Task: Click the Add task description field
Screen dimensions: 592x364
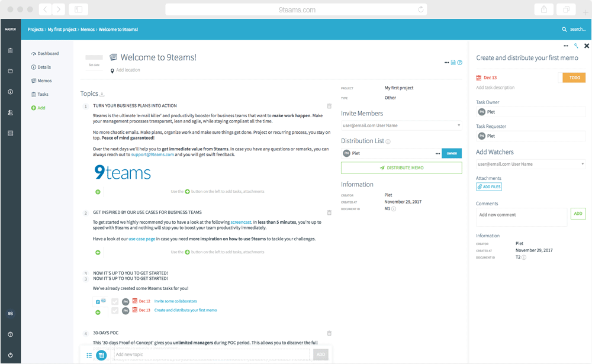Action: [x=496, y=88]
